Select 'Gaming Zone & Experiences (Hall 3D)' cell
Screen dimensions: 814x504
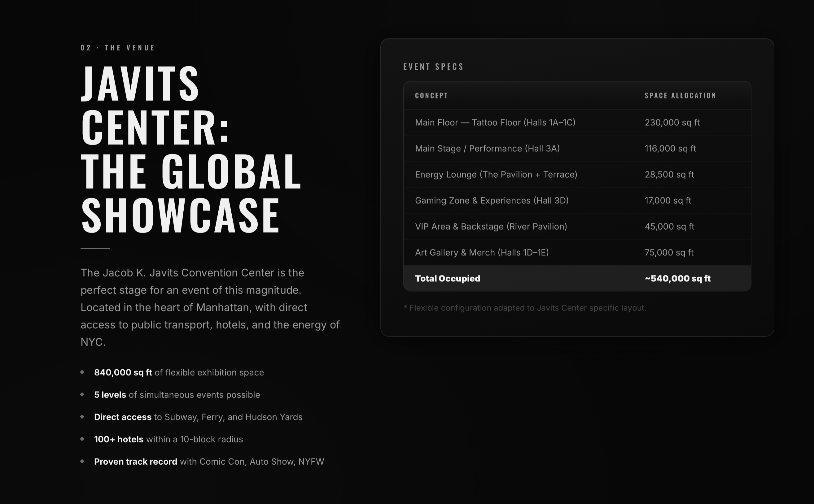click(x=492, y=201)
